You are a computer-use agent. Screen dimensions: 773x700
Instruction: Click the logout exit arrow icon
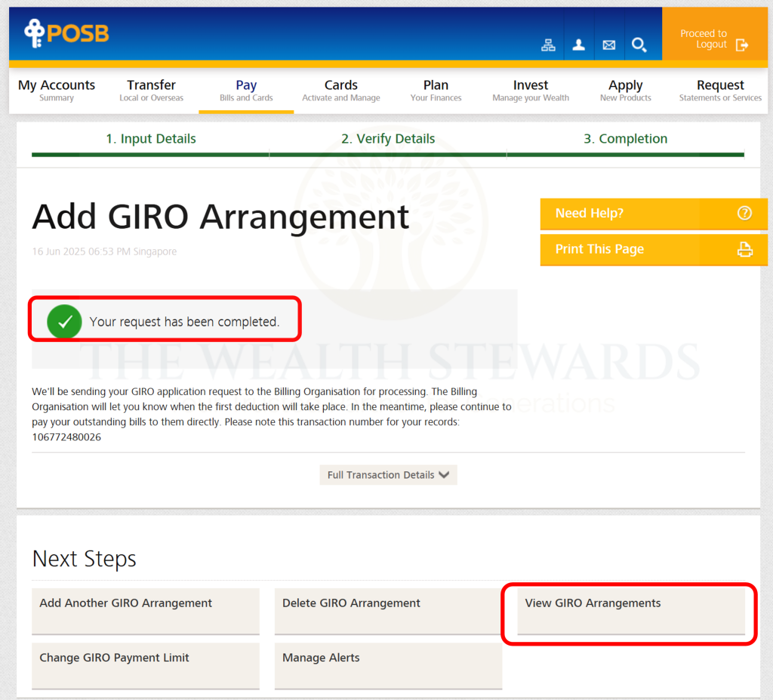coord(742,45)
